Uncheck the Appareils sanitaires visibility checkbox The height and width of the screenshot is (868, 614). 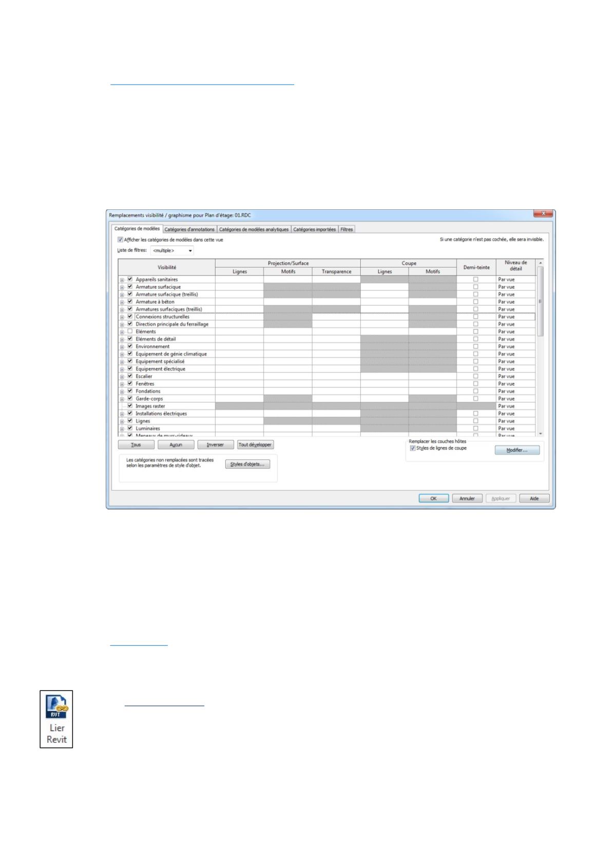click(130, 279)
